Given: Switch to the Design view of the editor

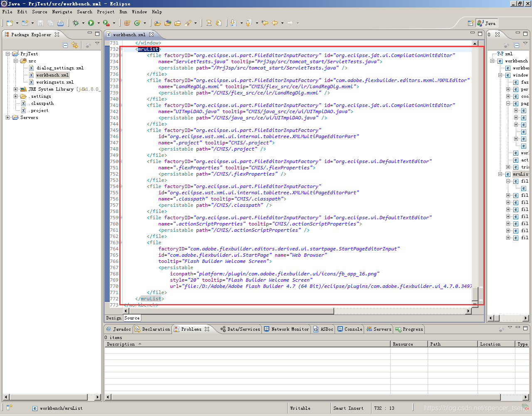Looking at the screenshot, I should pos(113,318).
